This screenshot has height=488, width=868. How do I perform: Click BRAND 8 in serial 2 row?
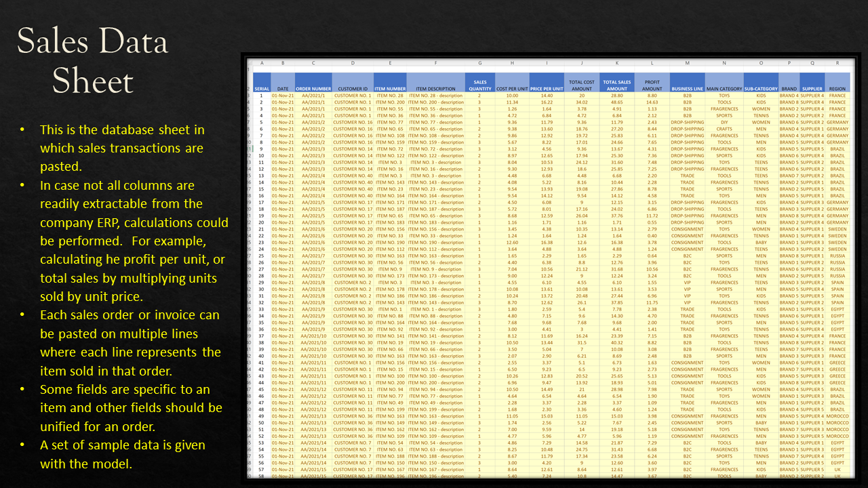coord(789,102)
